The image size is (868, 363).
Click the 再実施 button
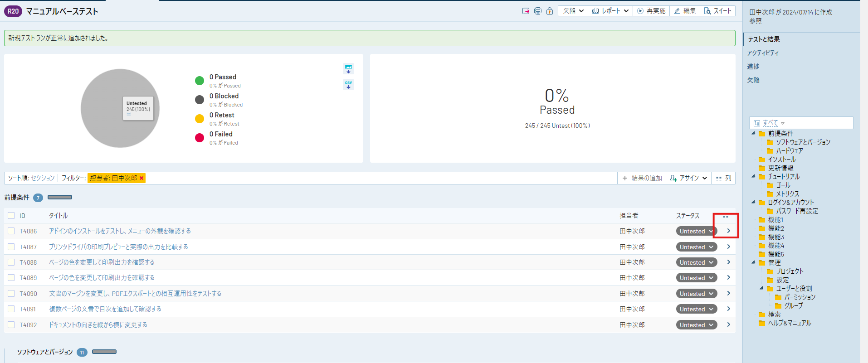(651, 11)
